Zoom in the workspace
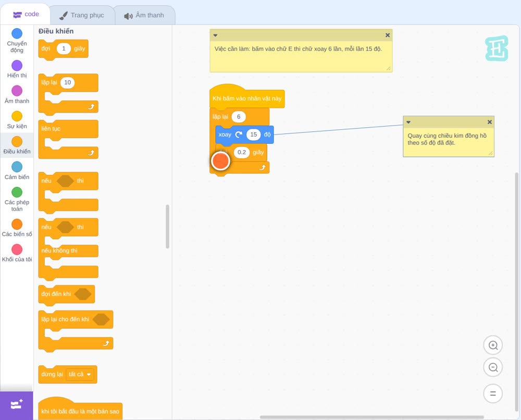Image resolution: width=521 pixels, height=420 pixels. pos(493,345)
